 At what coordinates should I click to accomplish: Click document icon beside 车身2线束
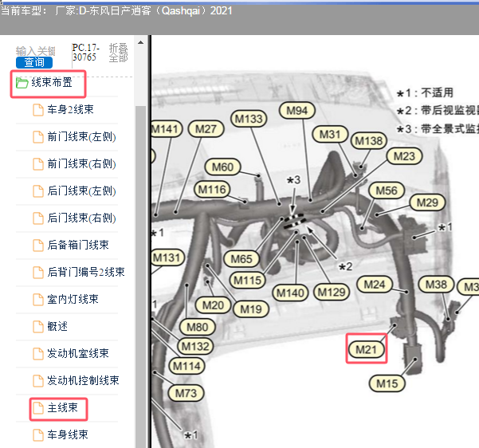(38, 110)
